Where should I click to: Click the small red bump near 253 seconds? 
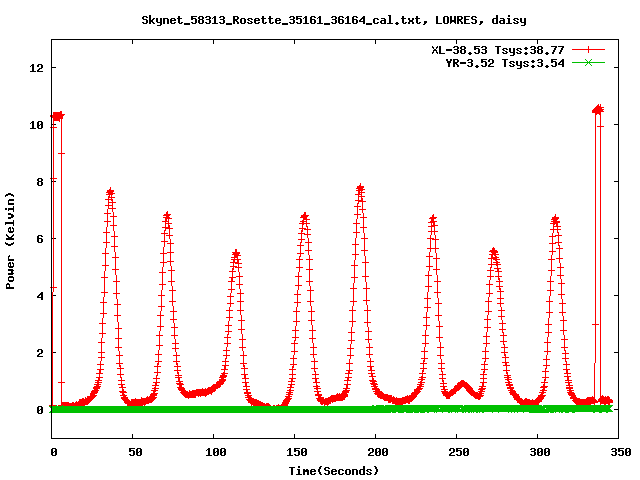(462, 383)
